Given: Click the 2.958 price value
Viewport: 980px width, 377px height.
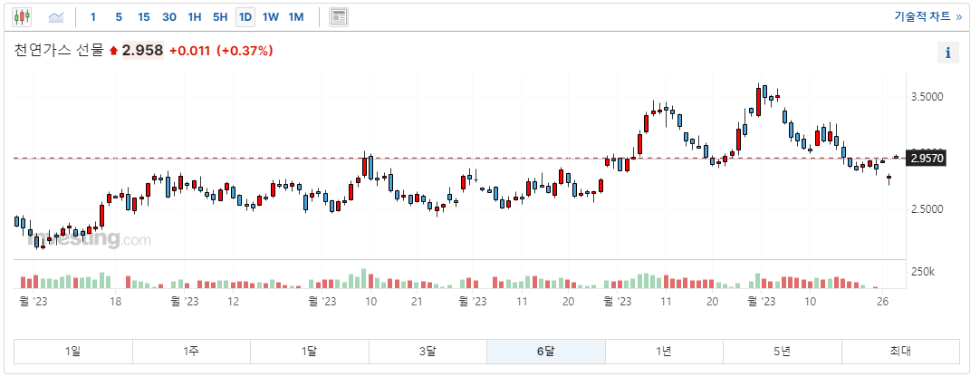Looking at the screenshot, I should click(x=142, y=51).
